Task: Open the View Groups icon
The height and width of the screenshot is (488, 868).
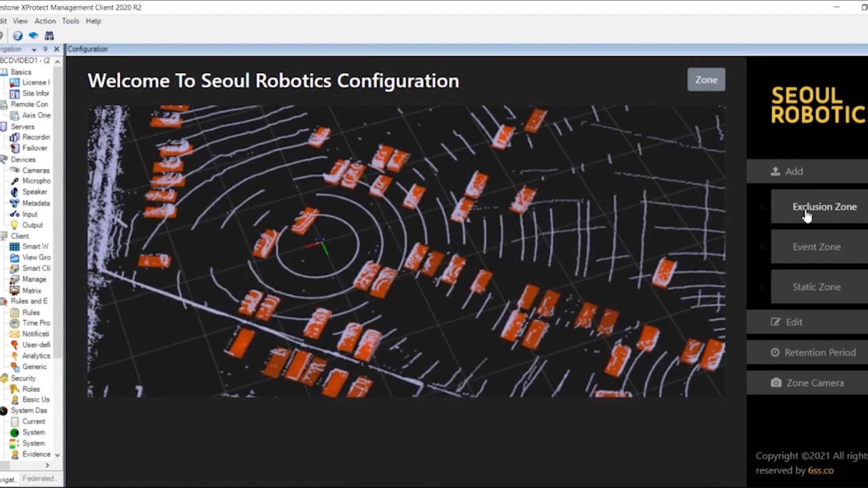Action: (x=14, y=258)
